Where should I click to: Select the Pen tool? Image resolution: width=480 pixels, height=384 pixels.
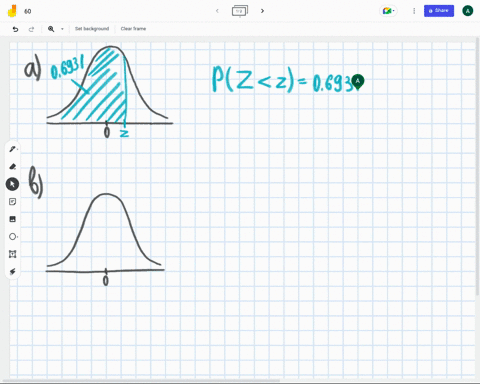pyautogui.click(x=13, y=149)
